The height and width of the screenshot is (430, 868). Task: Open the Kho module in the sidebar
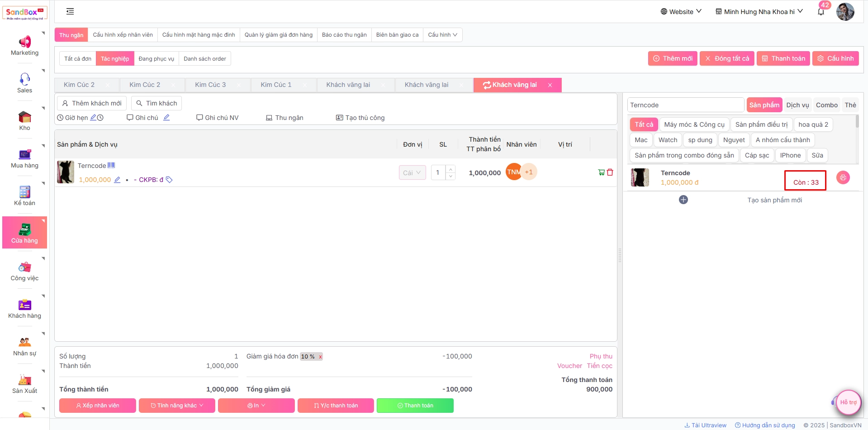point(25,121)
